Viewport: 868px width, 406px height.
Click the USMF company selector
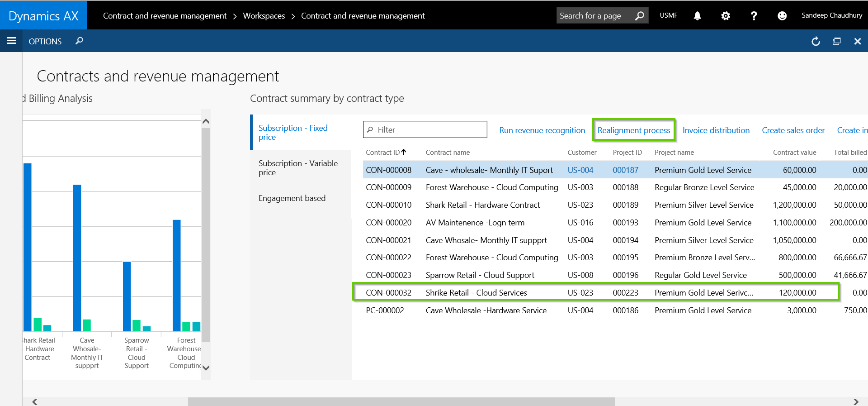[x=668, y=15]
